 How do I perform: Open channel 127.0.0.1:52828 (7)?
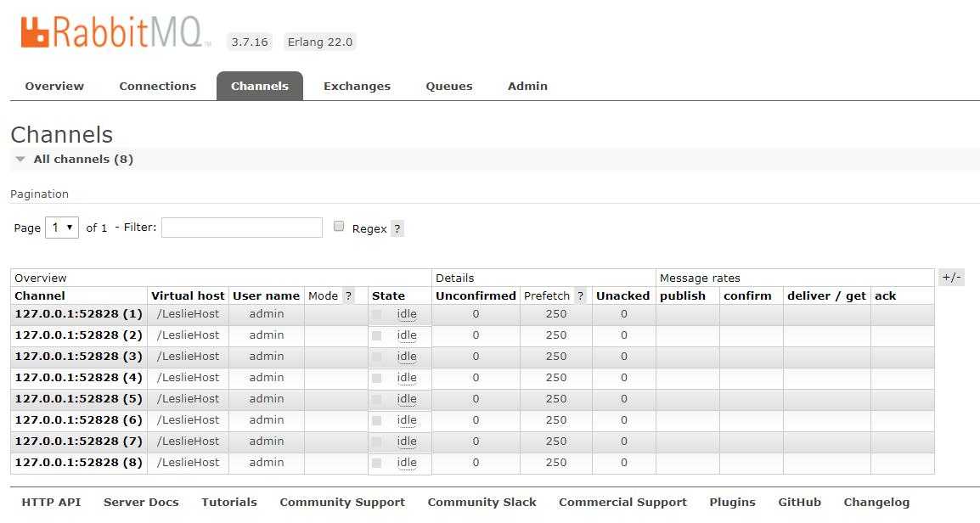point(79,441)
